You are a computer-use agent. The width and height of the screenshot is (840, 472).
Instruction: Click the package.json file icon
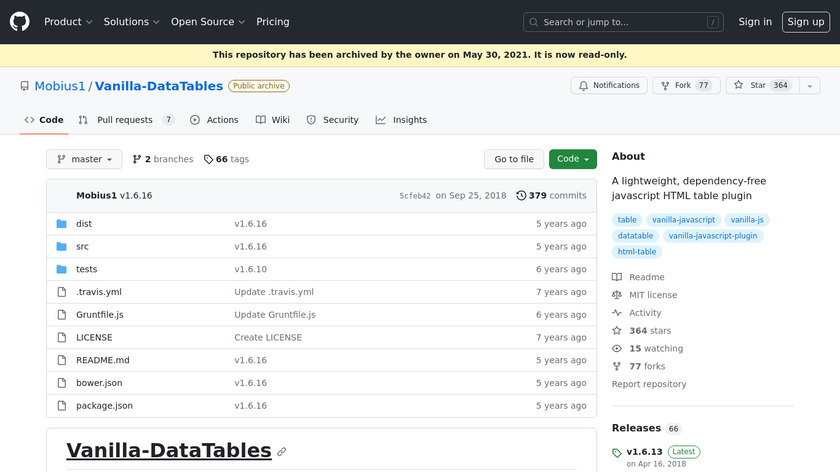click(x=62, y=406)
